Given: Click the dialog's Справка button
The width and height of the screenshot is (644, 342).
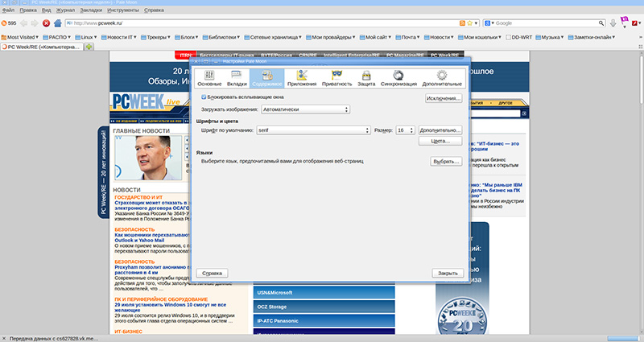Looking at the screenshot, I should 212,273.
